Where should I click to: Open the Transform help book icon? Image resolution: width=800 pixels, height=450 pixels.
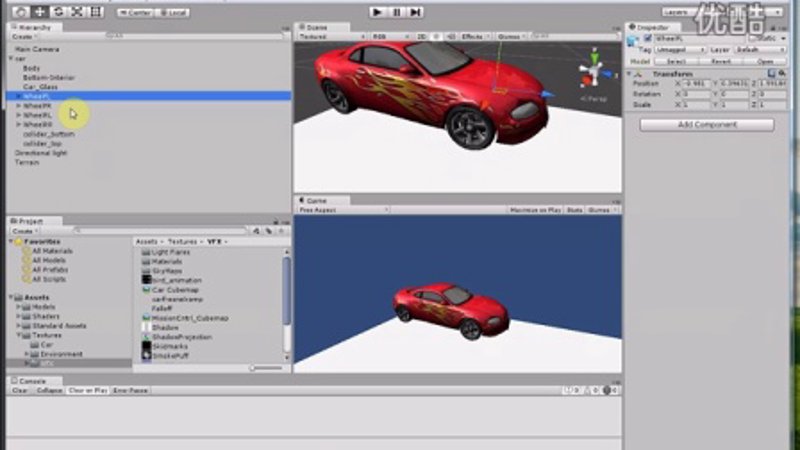(771, 74)
